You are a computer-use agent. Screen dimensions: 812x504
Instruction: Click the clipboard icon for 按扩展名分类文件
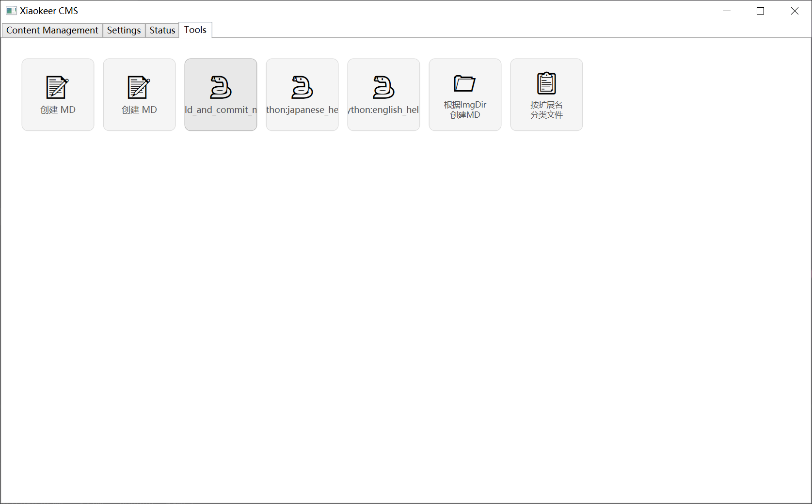click(546, 83)
